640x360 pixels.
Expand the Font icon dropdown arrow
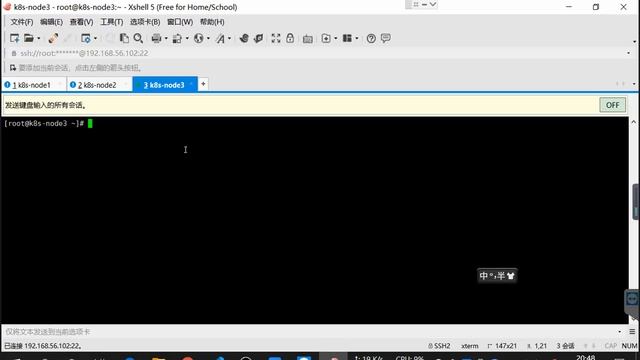[229, 38]
